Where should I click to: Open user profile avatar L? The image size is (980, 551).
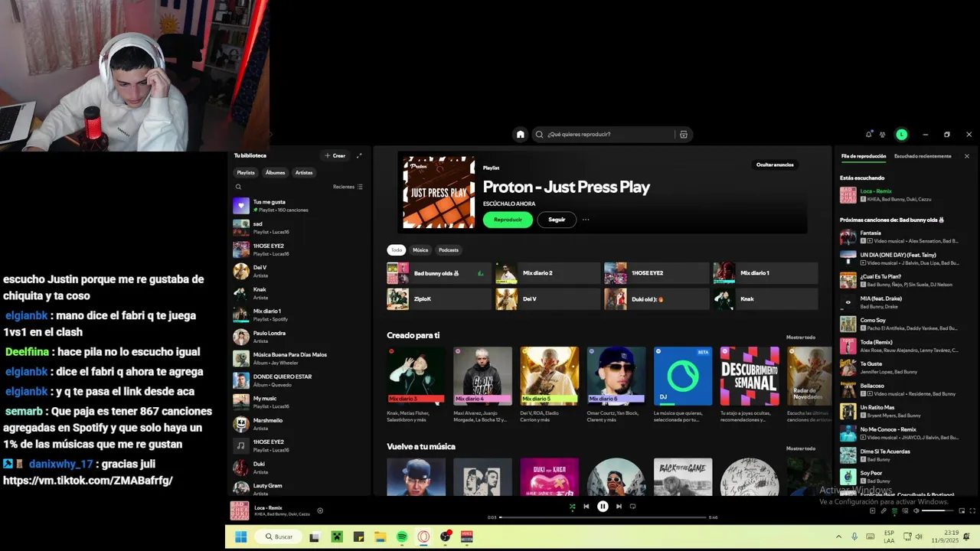(902, 134)
